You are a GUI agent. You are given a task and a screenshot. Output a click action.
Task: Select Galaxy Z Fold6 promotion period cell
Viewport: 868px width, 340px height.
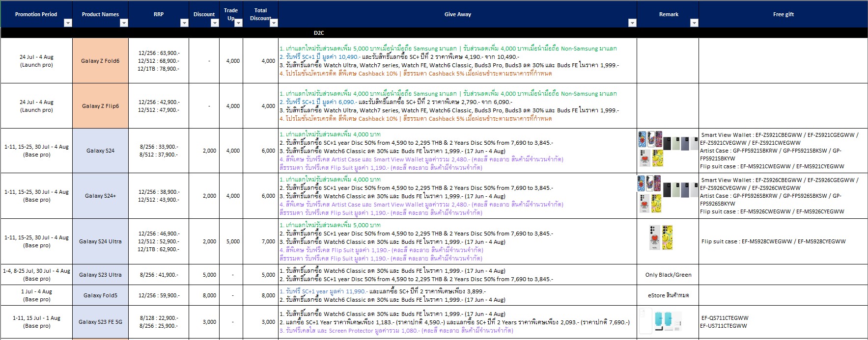pos(36,61)
